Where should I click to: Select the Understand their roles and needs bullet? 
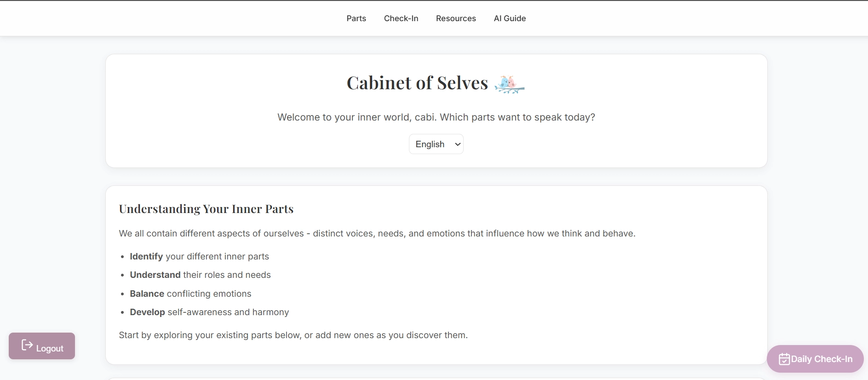pos(200,275)
